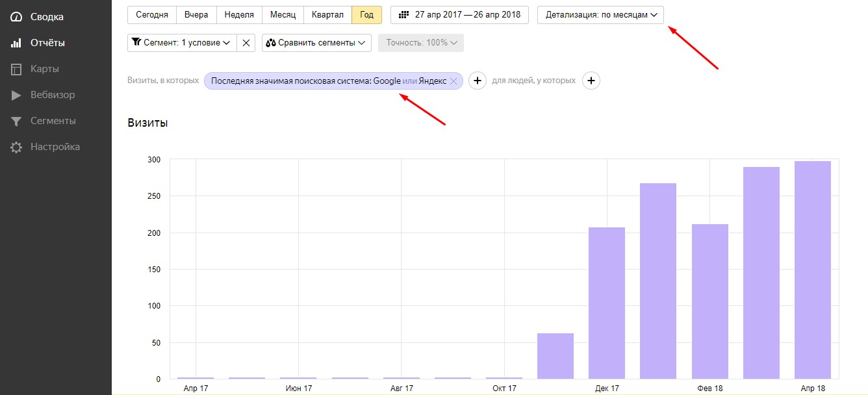Click the 300 y-axis value
The height and width of the screenshot is (395, 868).
click(x=155, y=159)
